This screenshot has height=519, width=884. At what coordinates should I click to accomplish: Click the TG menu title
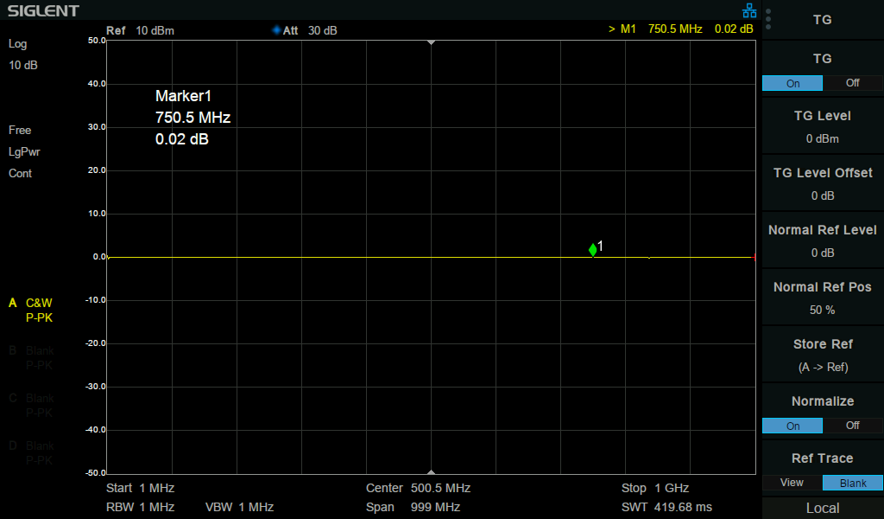[823, 20]
